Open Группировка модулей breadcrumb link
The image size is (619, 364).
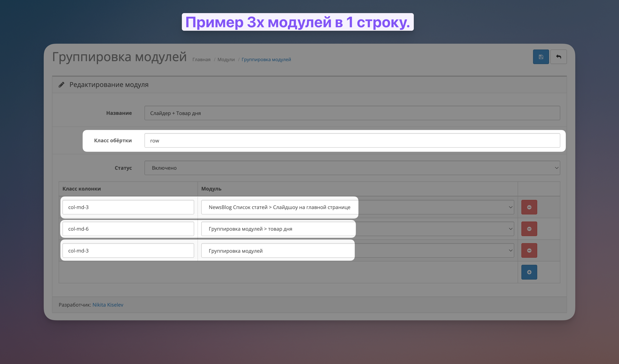[x=266, y=60]
